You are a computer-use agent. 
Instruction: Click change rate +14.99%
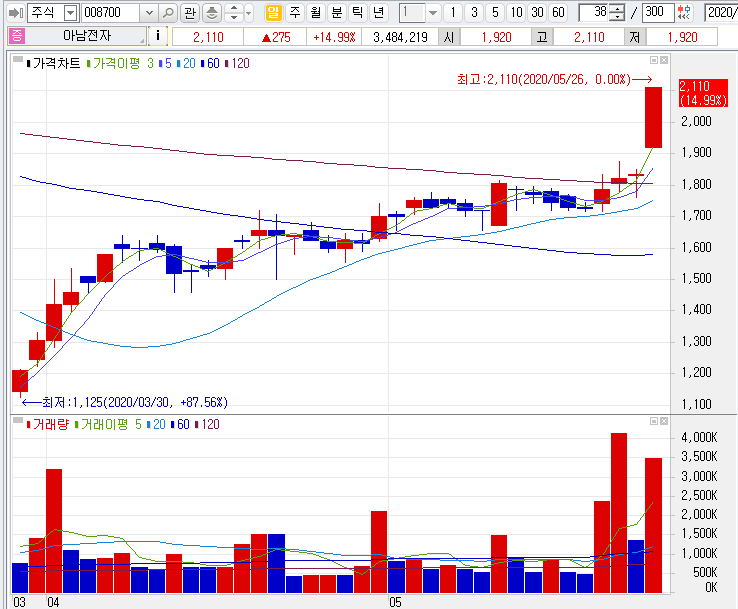click(x=334, y=37)
